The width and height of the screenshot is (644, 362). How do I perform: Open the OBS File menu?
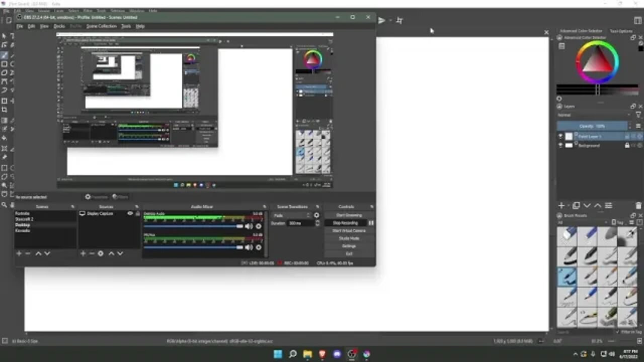(20, 26)
